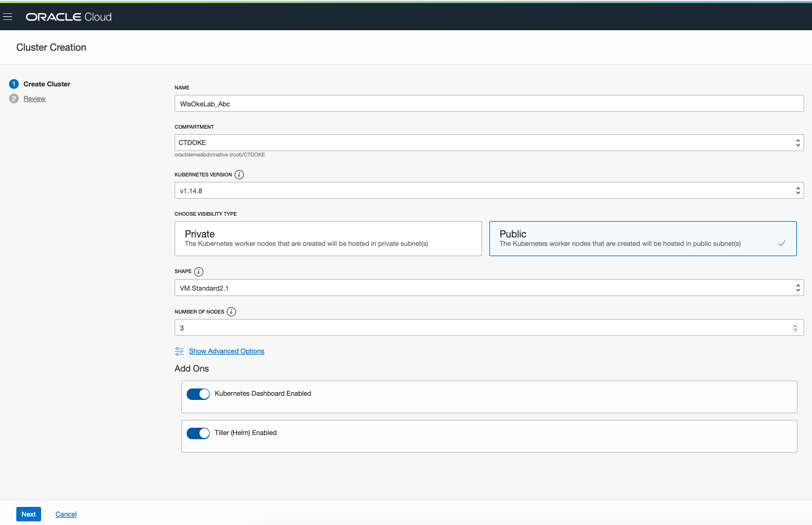
Task: Click the Number of Nodes input field
Action: click(489, 328)
